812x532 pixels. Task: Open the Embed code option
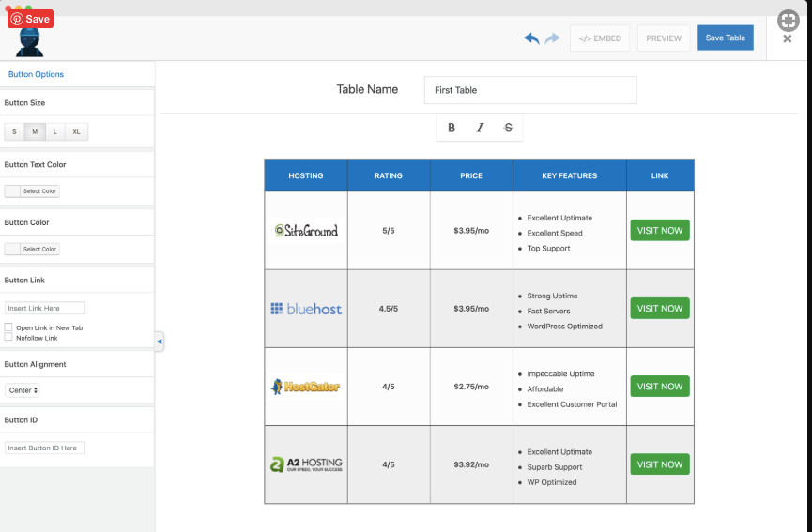(600, 38)
